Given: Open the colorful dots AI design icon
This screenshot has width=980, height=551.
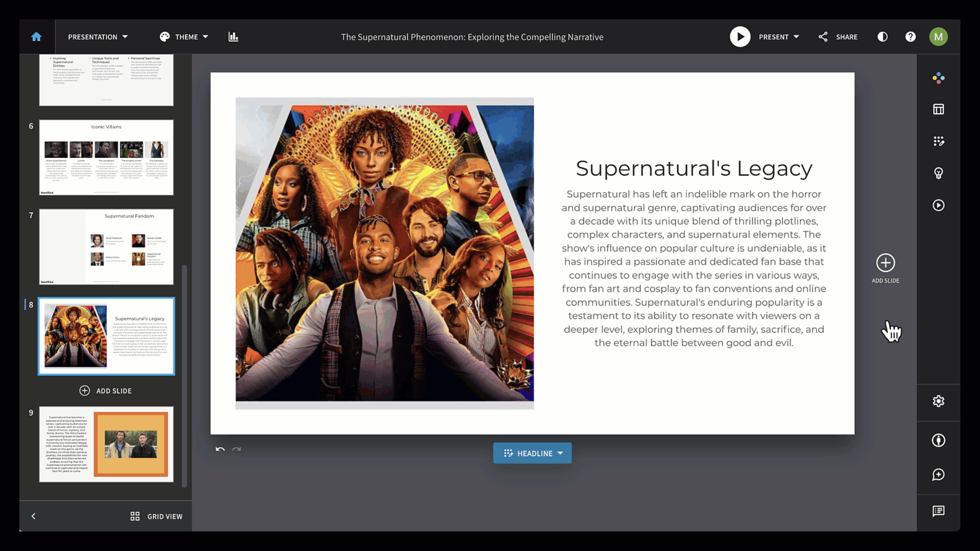Looking at the screenshot, I should 939,78.
